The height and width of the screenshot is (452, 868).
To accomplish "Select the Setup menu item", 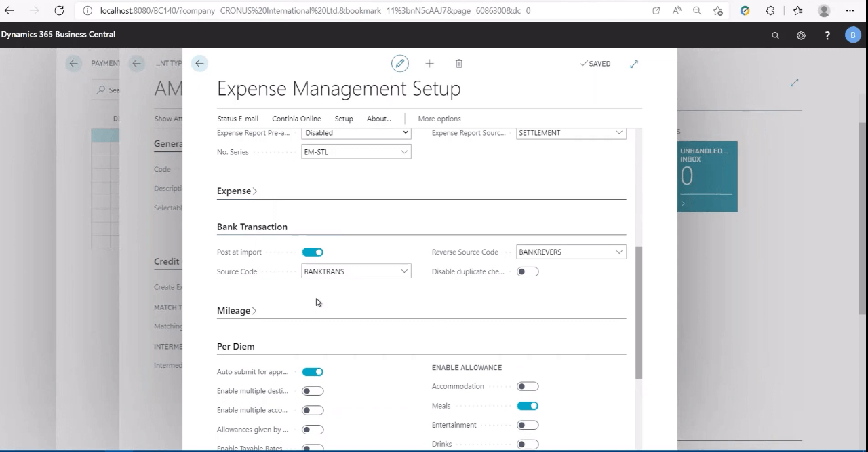I will (x=343, y=118).
